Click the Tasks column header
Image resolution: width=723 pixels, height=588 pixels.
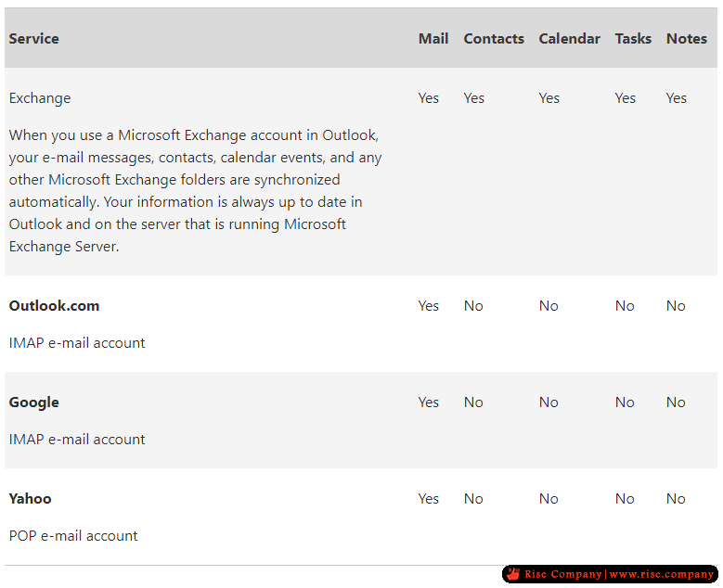click(x=633, y=39)
